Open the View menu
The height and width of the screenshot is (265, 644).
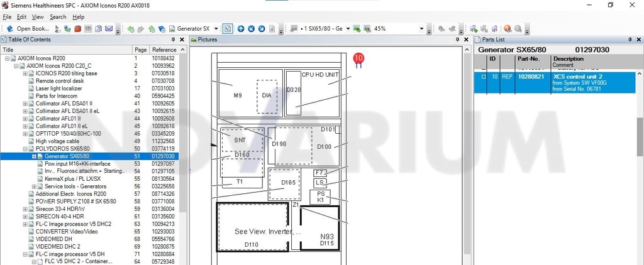tap(38, 17)
